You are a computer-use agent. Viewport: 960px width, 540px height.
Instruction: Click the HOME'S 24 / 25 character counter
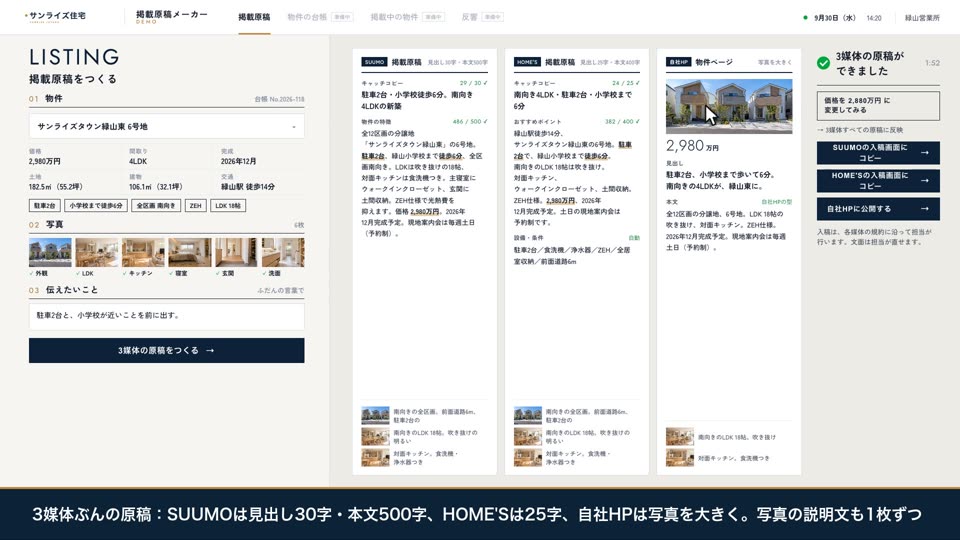pos(626,83)
